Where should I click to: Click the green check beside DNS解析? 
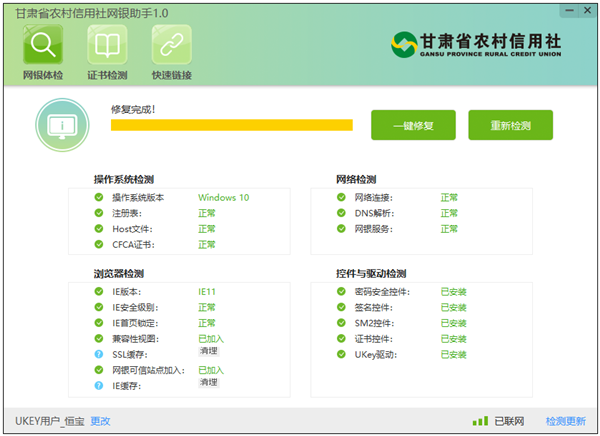point(341,213)
